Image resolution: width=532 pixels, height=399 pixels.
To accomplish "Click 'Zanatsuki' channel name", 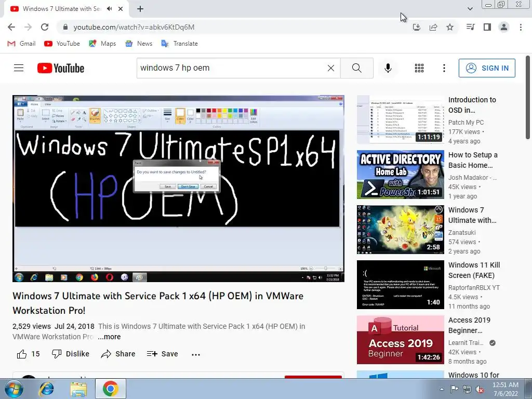I will tap(462, 232).
